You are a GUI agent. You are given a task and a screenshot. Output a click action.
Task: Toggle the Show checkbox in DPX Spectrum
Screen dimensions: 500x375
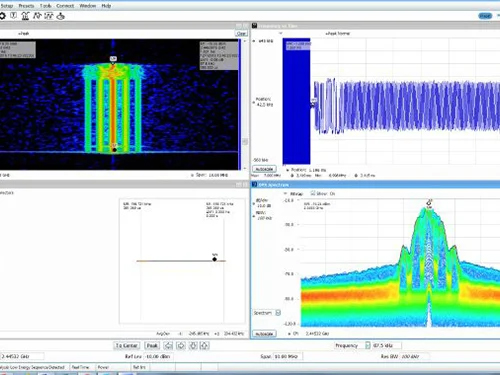(x=313, y=193)
